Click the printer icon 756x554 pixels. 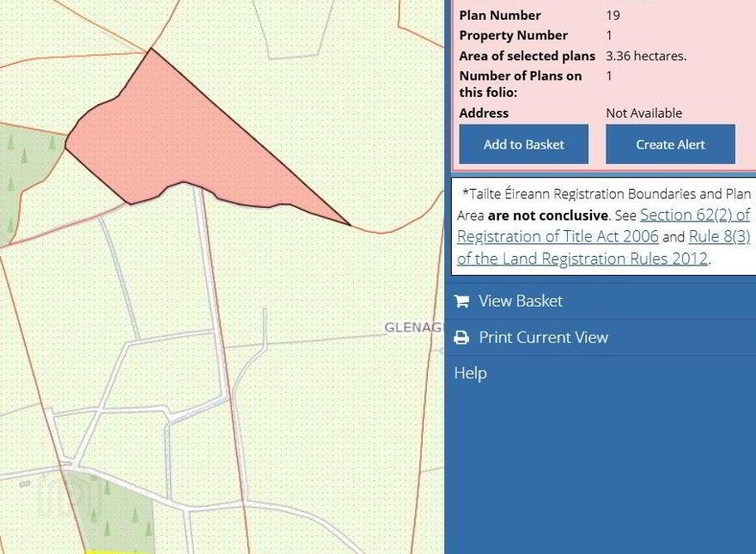[x=461, y=338]
